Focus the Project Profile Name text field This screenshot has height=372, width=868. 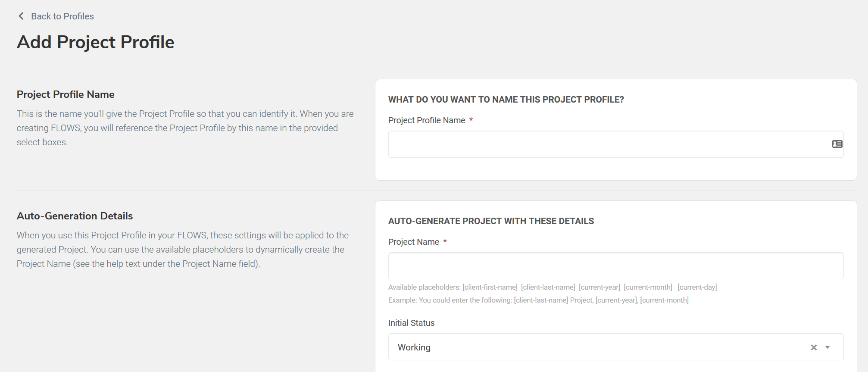(608, 144)
